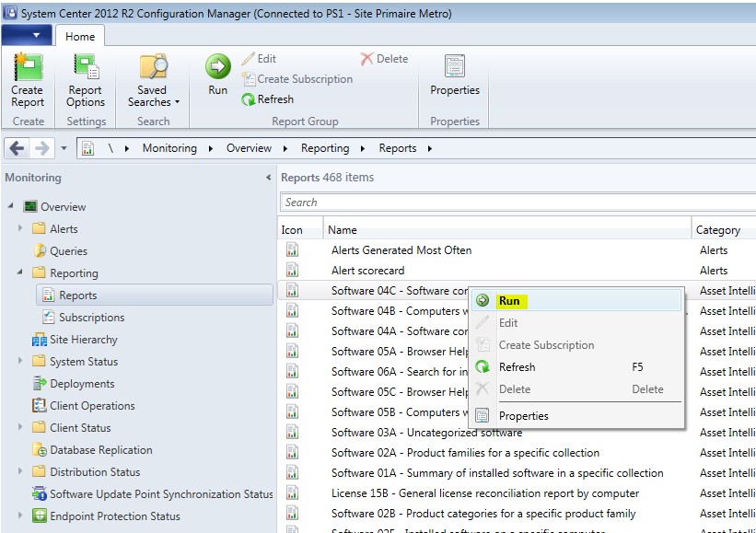Expand the Distribution Status node

click(x=20, y=471)
